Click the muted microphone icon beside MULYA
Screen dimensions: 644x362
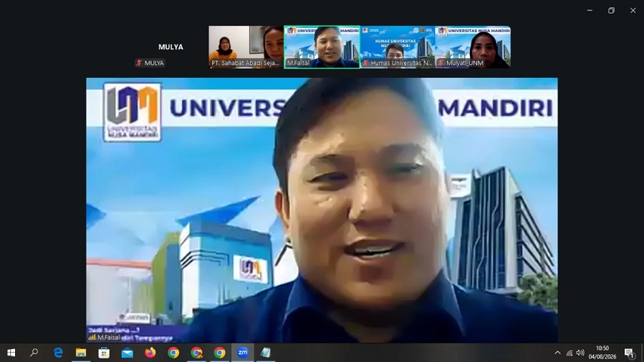pyautogui.click(x=139, y=63)
